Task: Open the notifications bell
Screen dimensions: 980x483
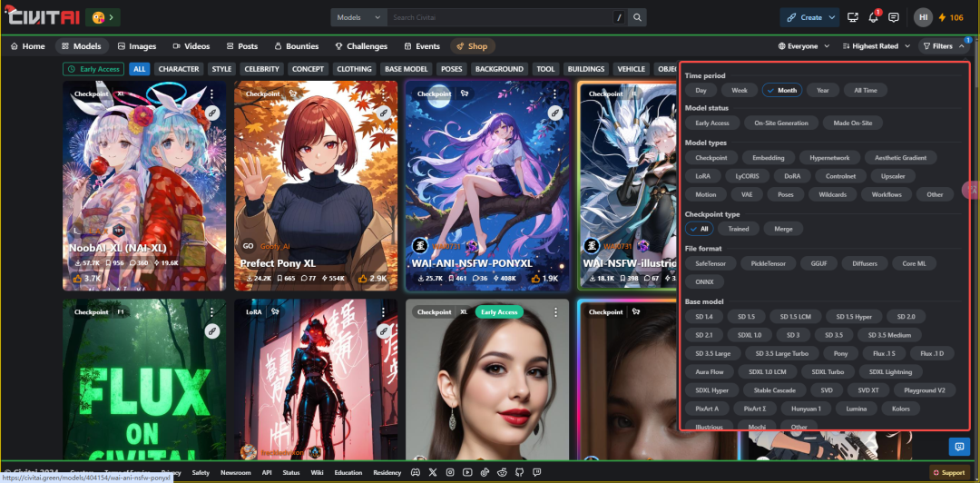Action: (x=874, y=17)
